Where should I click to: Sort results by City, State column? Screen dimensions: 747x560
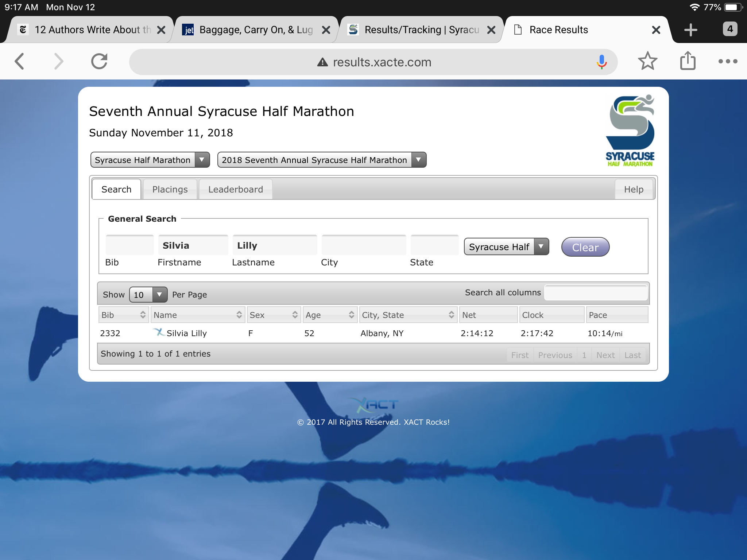(407, 315)
